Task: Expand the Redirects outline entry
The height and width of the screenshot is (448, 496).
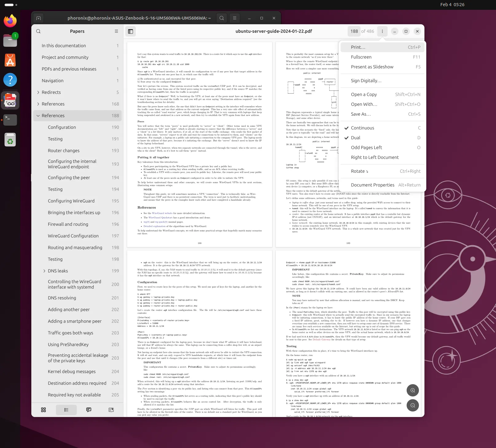Action: coord(38,92)
